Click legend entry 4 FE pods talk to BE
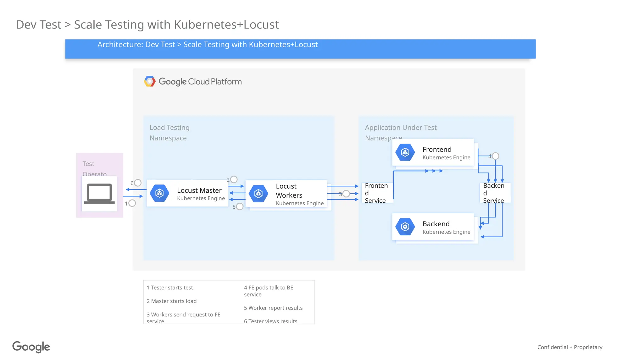 click(x=269, y=291)
